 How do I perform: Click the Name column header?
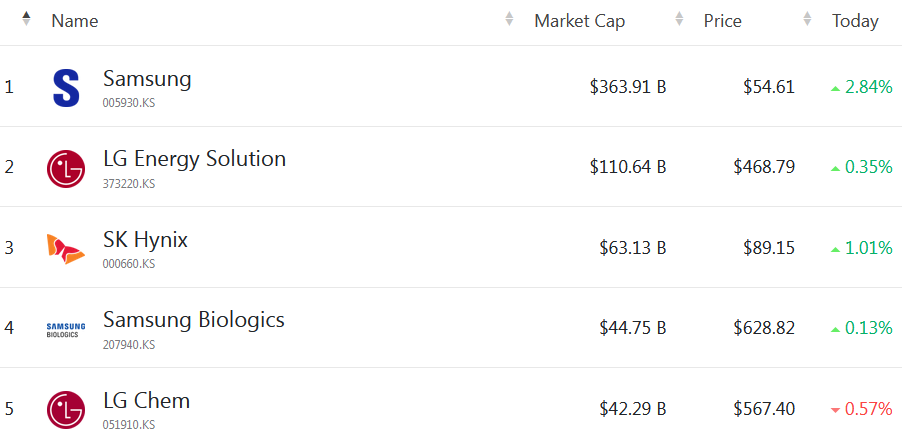point(75,21)
